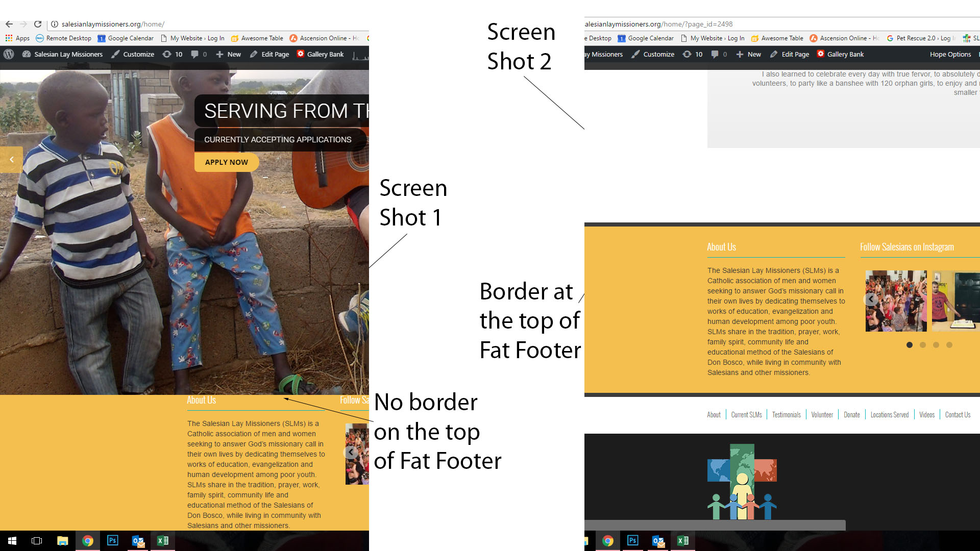Open the Ascension Online bookmark in left browser
Viewport: 980px width, 551px height.
click(x=325, y=38)
